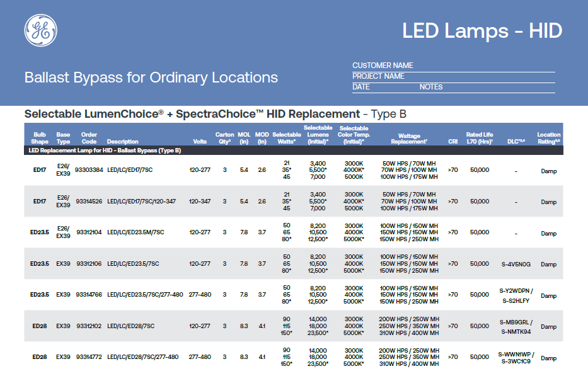The height and width of the screenshot is (376, 588).
Task: Select DLC code 'S-S2HLFY'
Action: click(x=516, y=300)
